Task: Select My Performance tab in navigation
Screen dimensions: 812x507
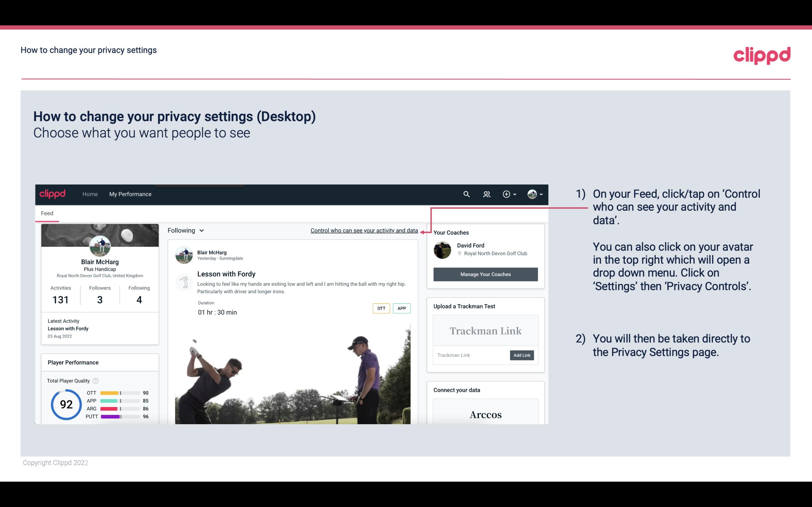Action: coord(130,194)
